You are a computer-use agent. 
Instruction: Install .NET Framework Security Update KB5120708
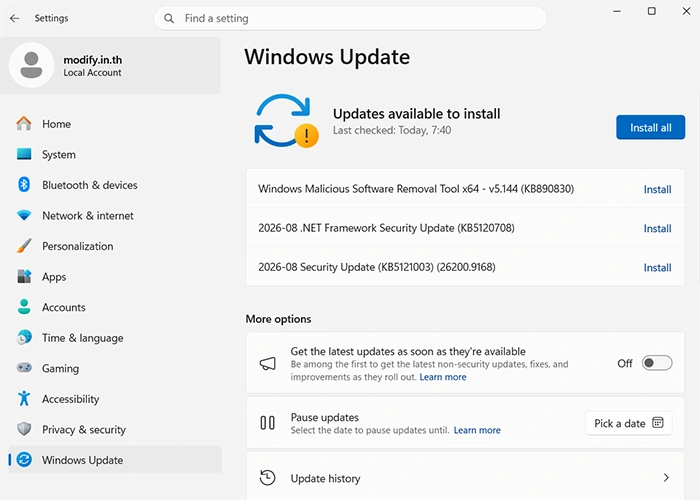(x=657, y=229)
